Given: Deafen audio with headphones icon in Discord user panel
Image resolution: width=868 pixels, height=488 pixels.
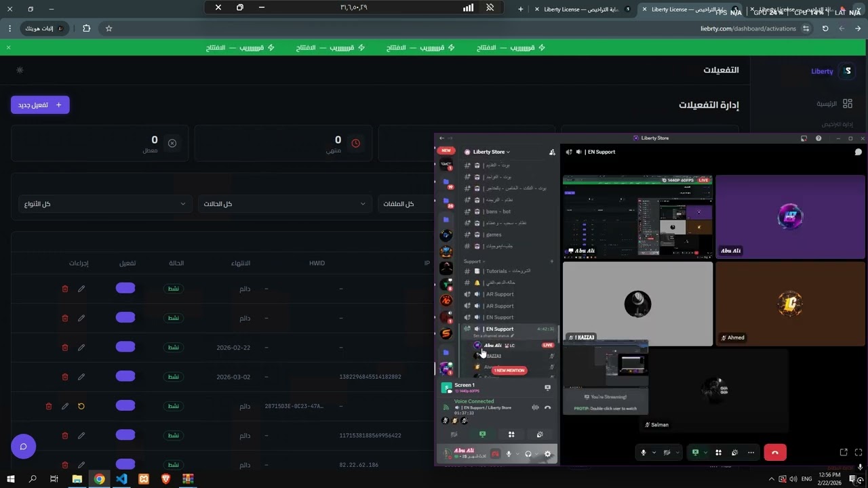Looking at the screenshot, I should [528, 454].
